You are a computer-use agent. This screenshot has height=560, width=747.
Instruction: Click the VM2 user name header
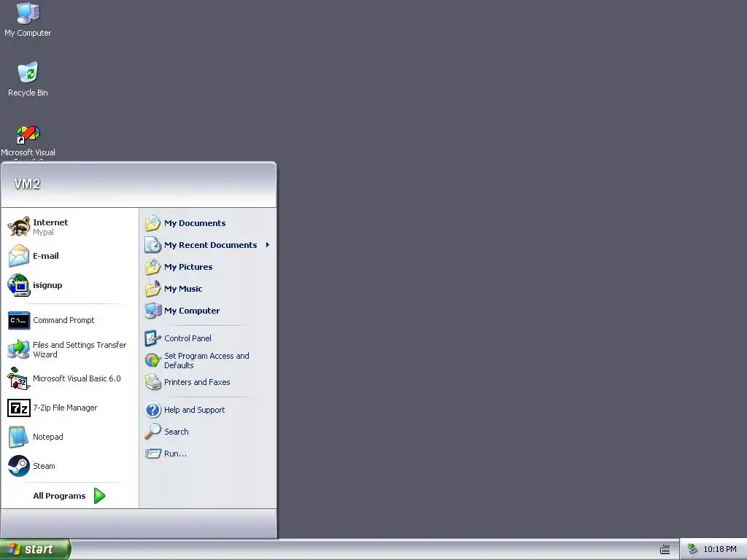pyautogui.click(x=27, y=184)
